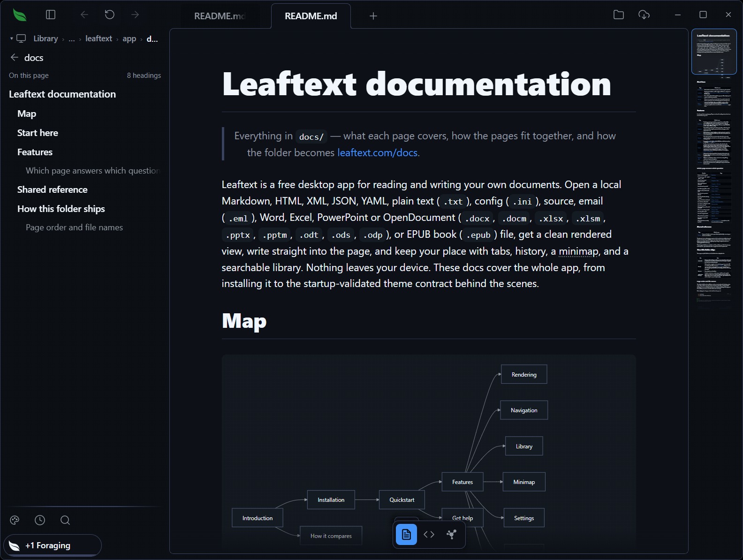Switch to source code view
Screen dimensions: 743x560
tap(429, 534)
